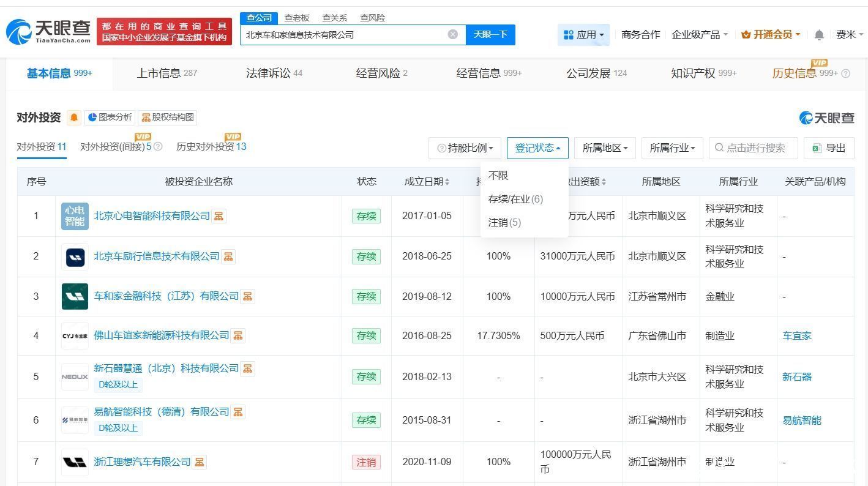Sort table by 成立日期 column arrows
868x486 pixels.
click(x=447, y=182)
